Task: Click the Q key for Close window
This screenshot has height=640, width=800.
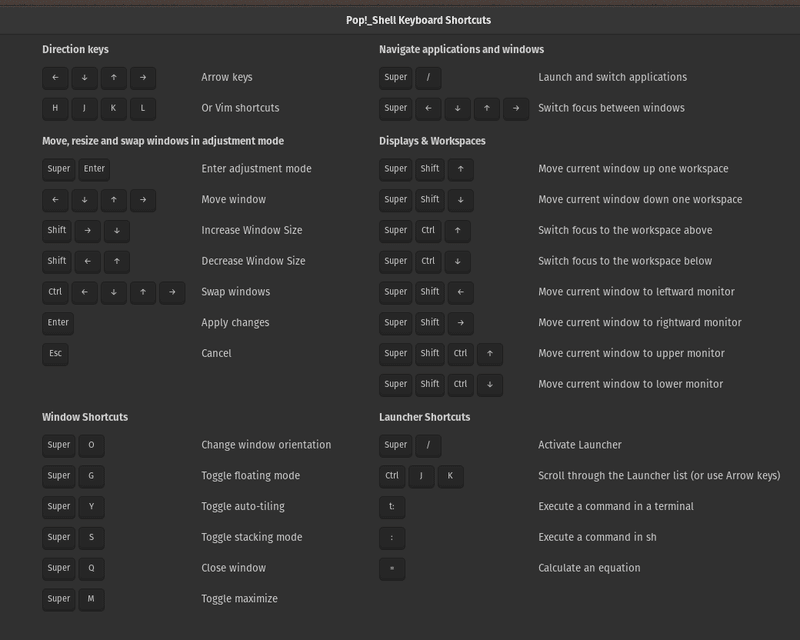Action: (91, 568)
